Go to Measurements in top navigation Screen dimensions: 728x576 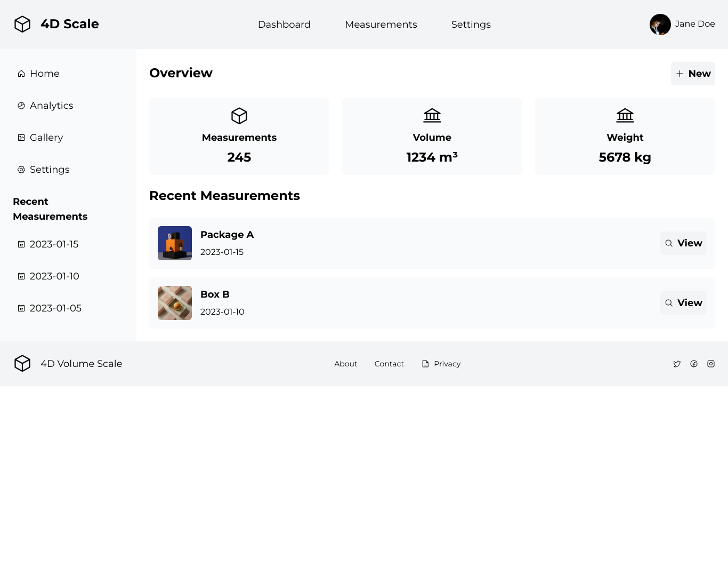point(381,25)
